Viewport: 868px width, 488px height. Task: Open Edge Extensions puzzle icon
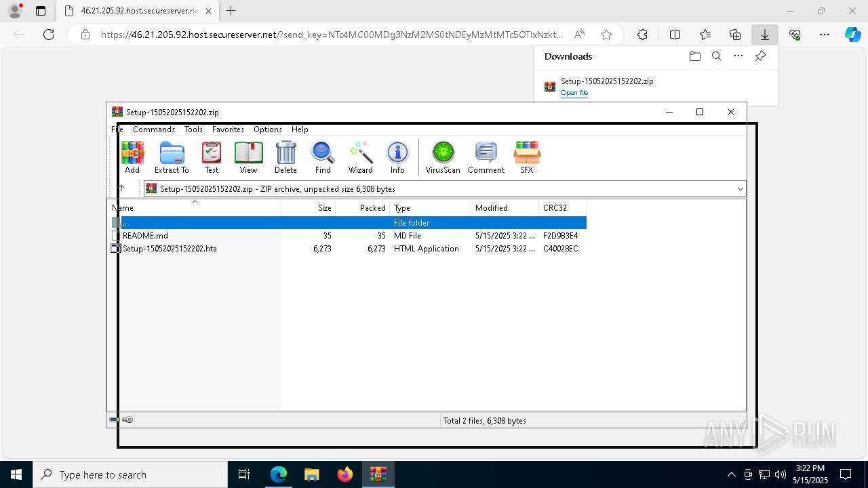pyautogui.click(x=642, y=35)
